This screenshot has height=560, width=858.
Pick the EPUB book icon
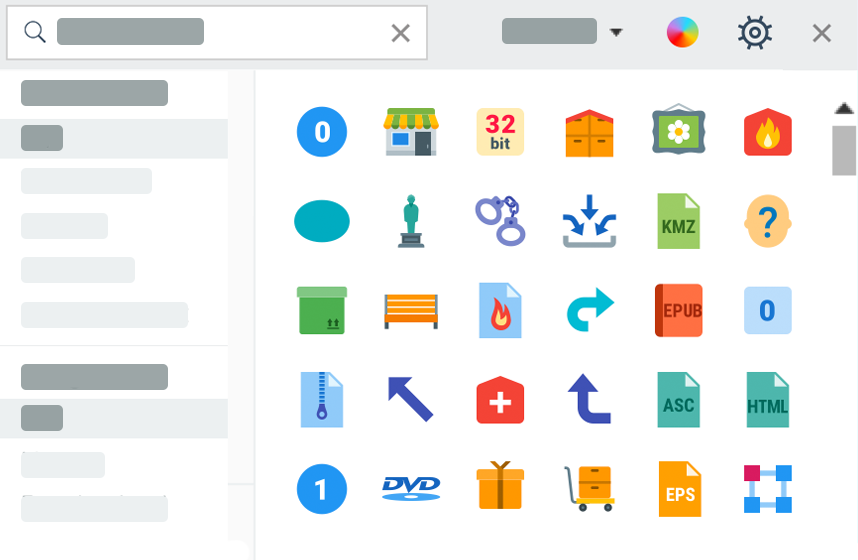click(x=679, y=310)
